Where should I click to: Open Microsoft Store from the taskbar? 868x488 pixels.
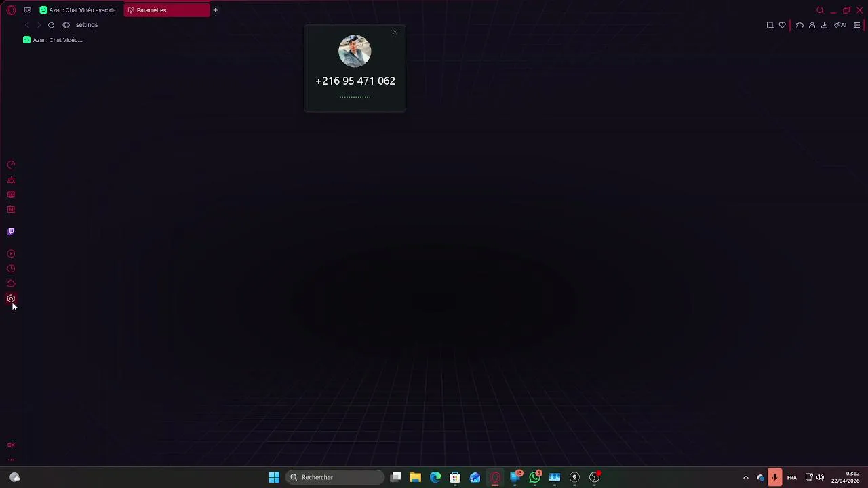point(455,477)
